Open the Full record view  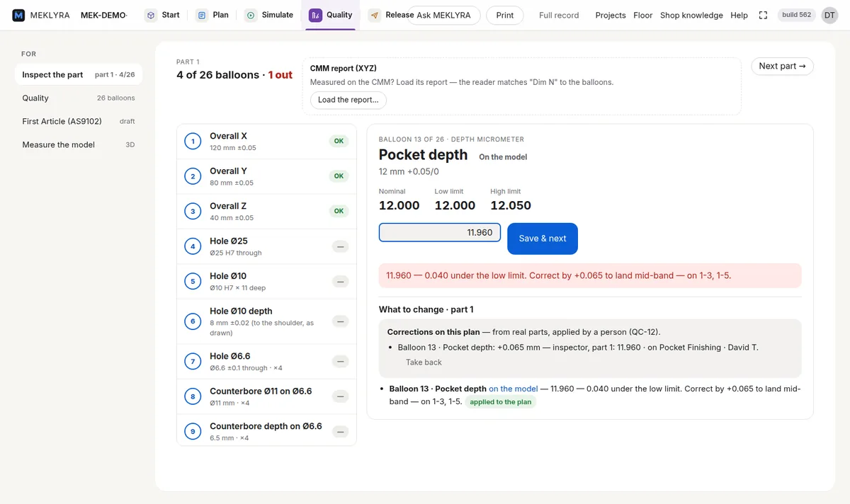point(559,15)
